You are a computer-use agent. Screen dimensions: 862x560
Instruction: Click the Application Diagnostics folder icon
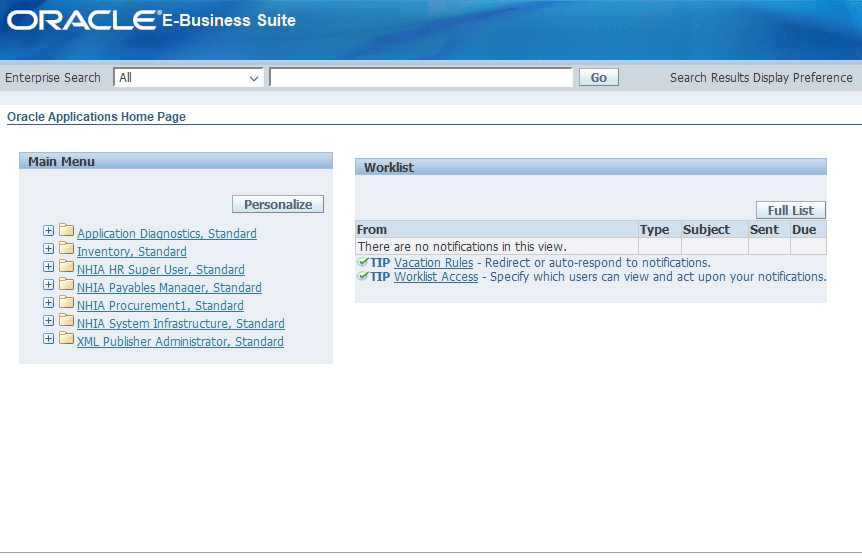67,232
